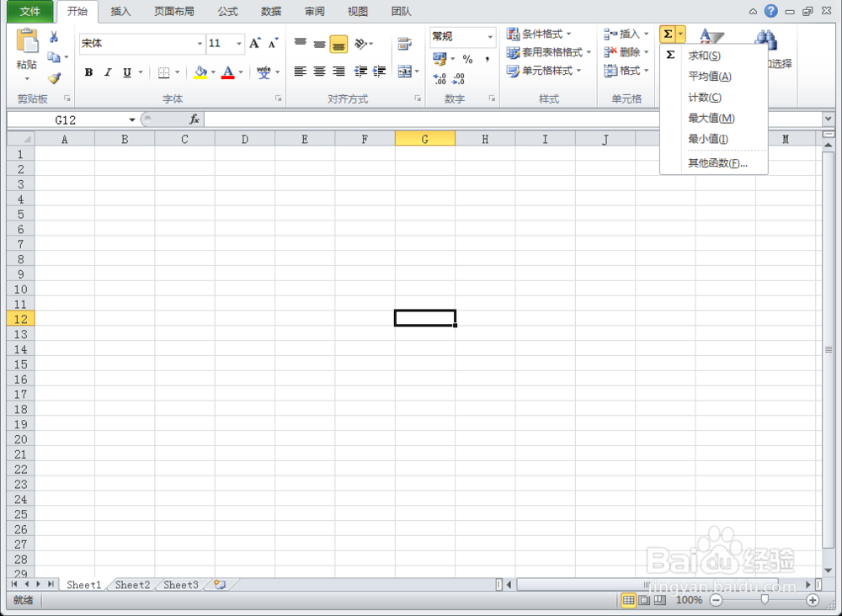
Task: Open Sort and Filter icon
Action: [712, 36]
